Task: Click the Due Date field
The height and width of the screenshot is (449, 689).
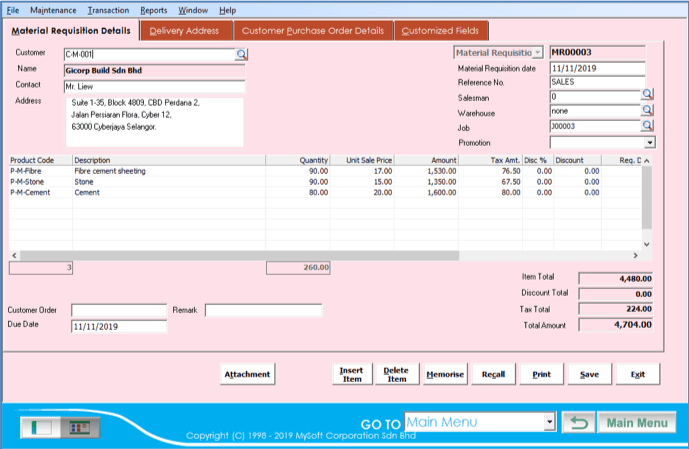Action: click(x=119, y=326)
